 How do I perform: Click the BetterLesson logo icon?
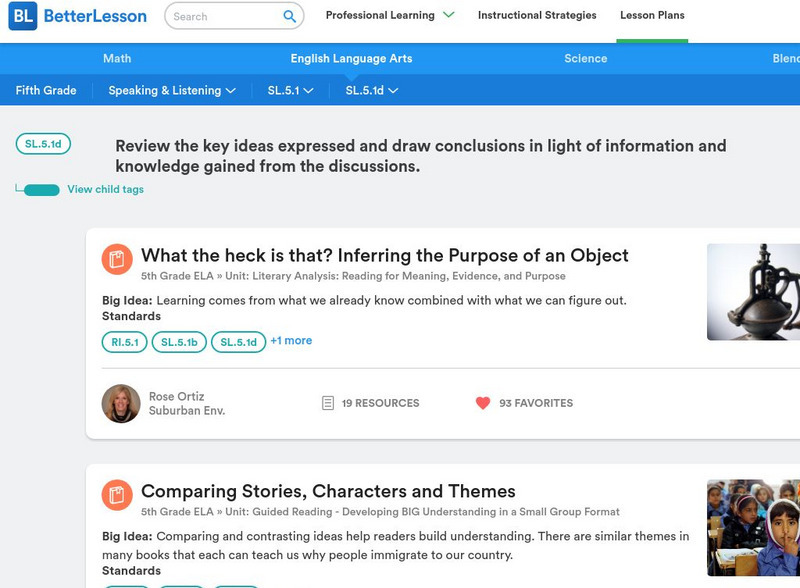click(22, 16)
